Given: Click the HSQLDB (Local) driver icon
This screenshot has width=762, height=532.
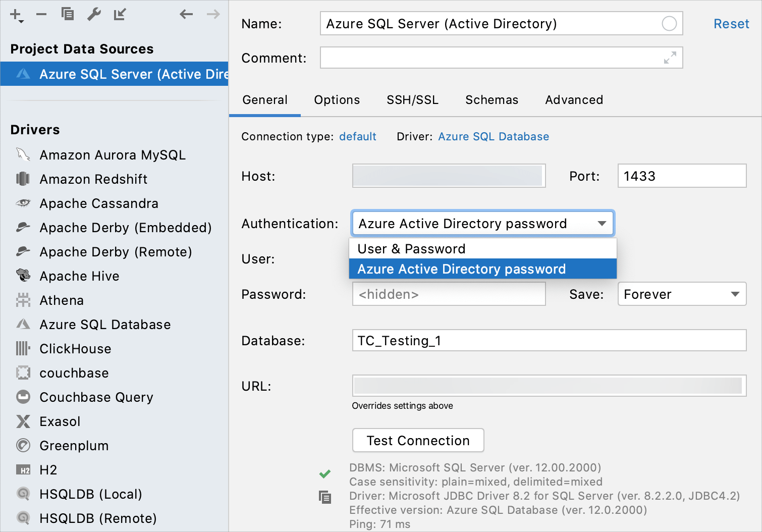Looking at the screenshot, I should (x=23, y=494).
